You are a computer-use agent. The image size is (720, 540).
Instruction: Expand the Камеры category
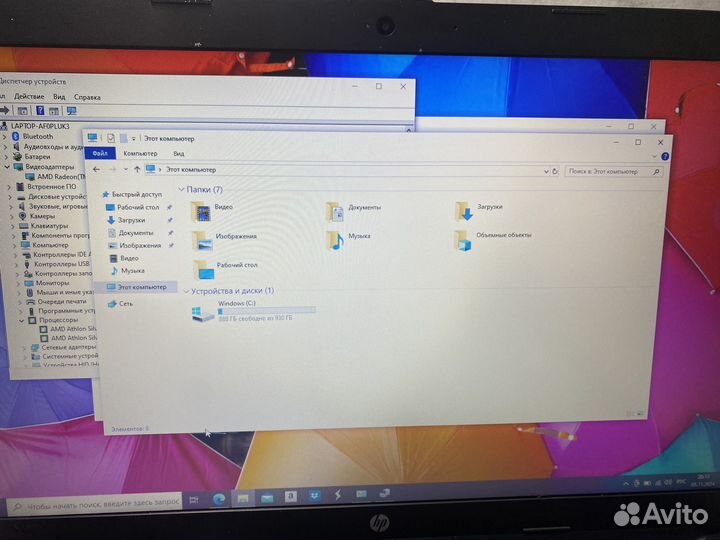(x=11, y=216)
